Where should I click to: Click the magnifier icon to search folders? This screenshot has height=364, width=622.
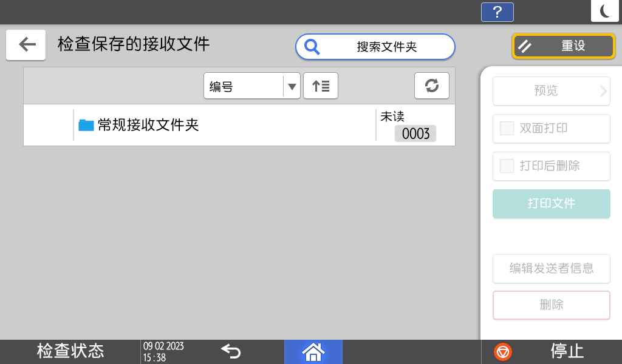pyautogui.click(x=312, y=45)
